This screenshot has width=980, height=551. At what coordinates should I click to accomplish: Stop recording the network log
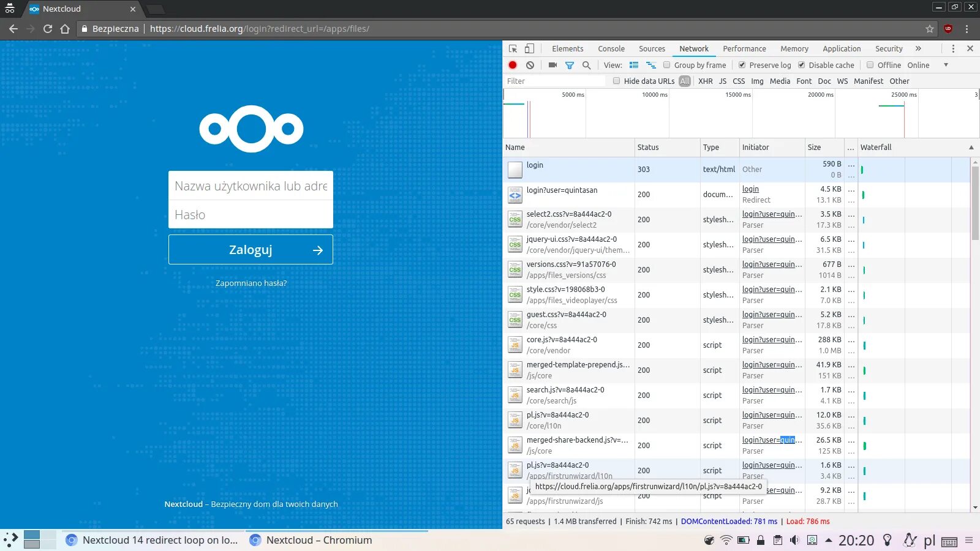pyautogui.click(x=513, y=65)
